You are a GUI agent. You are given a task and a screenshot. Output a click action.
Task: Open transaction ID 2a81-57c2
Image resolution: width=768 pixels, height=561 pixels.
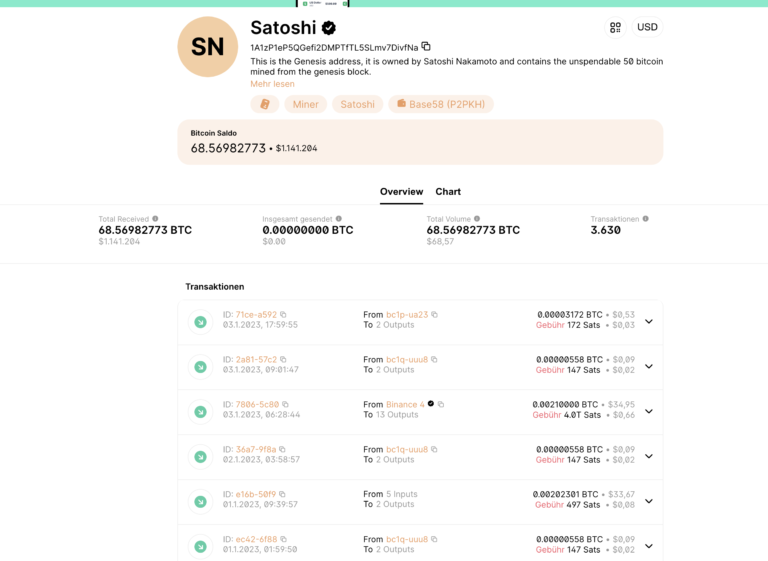256,360
